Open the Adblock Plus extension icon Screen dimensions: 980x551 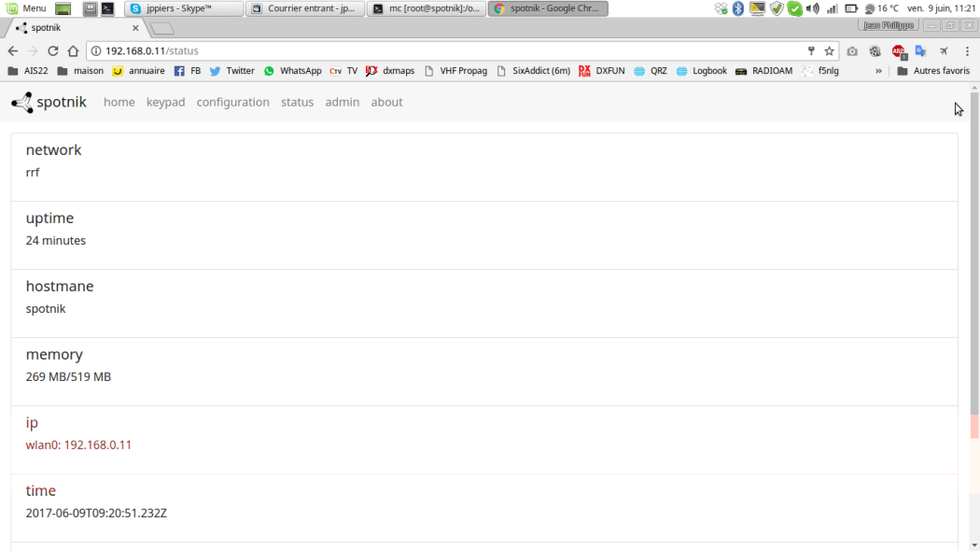[x=898, y=51]
